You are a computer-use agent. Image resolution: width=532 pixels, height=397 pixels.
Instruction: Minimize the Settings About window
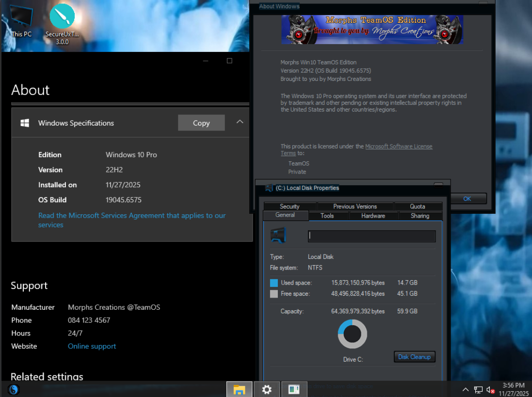(206, 61)
